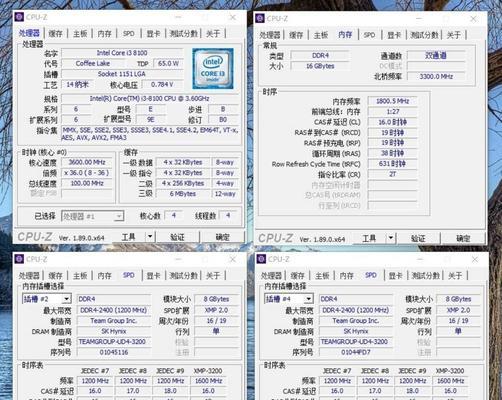Click the northbridge frequency 3300.0 MHz value
Image resolution: width=502 pixels, height=400 pixels.
[436, 76]
